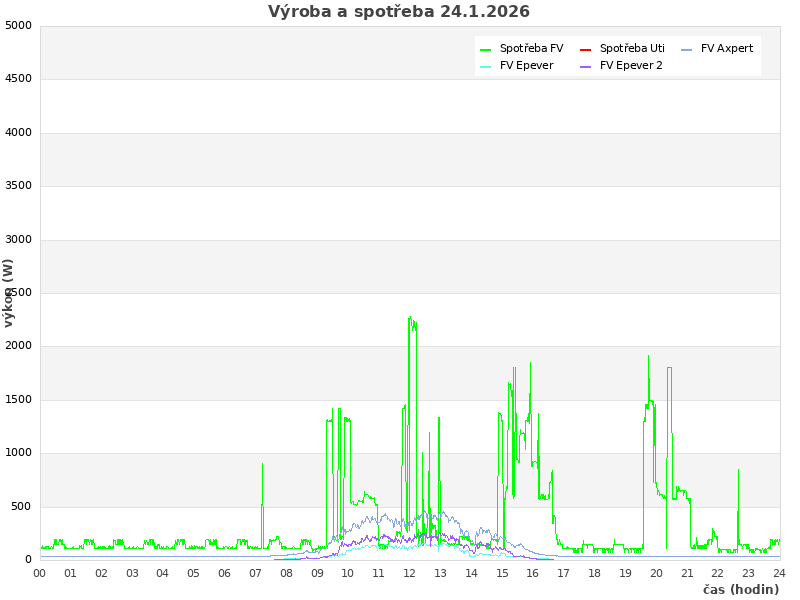The image size is (800, 600).
Task: Click the blue FV Axpert legend swatch
Action: point(687,49)
